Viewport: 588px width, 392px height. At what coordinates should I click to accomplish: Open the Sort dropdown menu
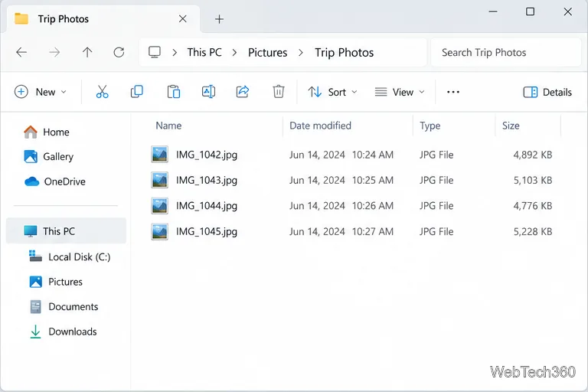point(332,92)
